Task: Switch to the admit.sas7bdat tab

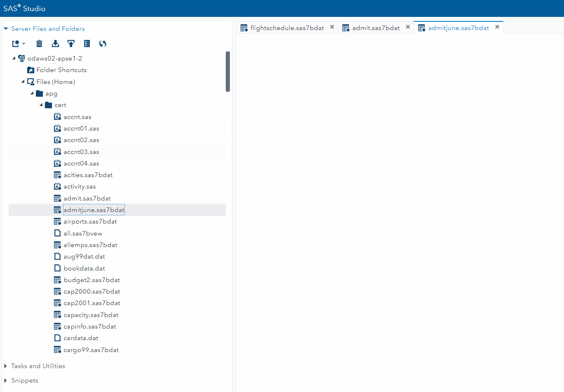Action: point(375,28)
